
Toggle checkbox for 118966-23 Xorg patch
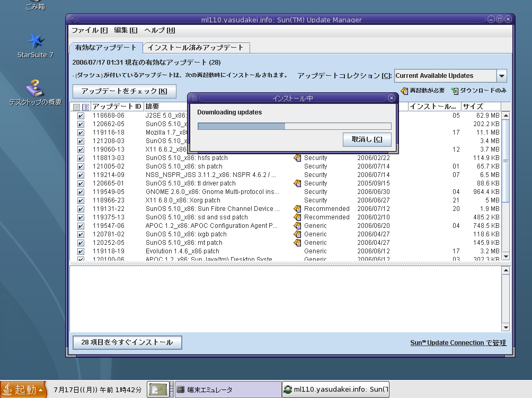pos(81,200)
